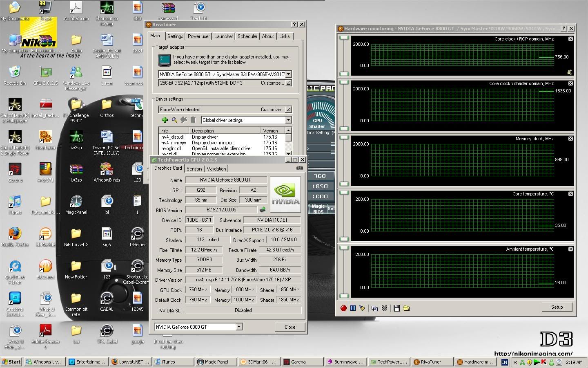Close the Core temperature graph panel
The height and width of the screenshot is (368, 588).
(x=570, y=194)
